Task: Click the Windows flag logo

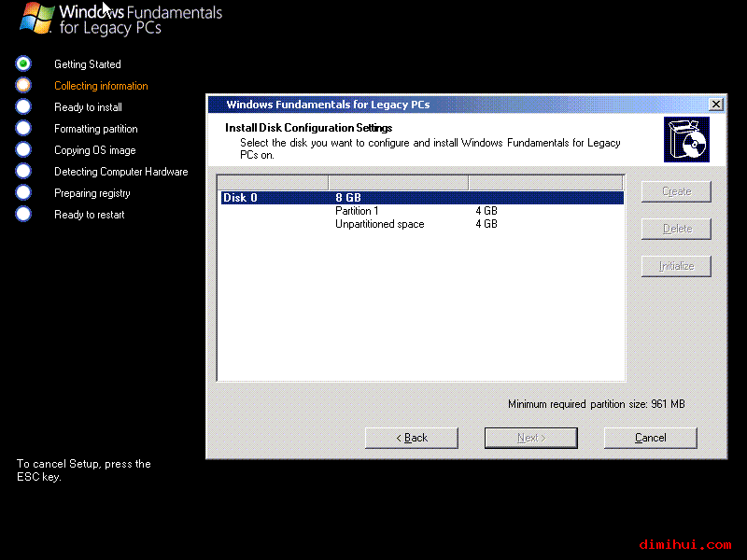Action: pyautogui.click(x=36, y=18)
